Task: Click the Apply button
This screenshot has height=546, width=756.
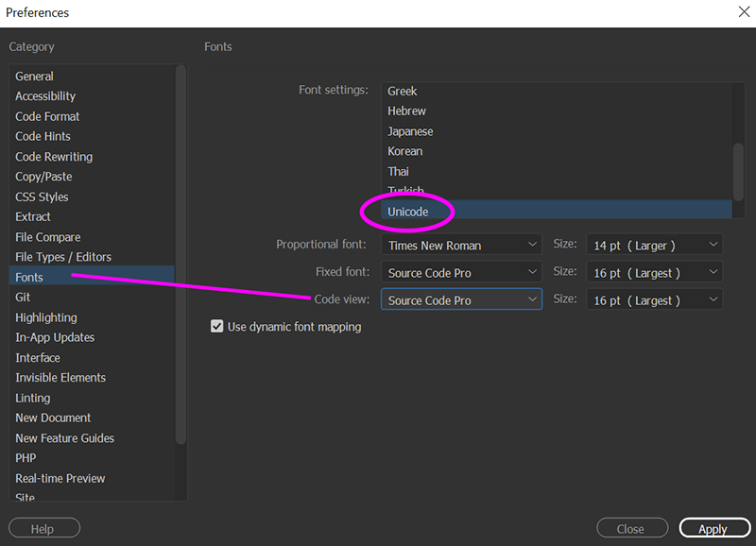Action: [714, 528]
